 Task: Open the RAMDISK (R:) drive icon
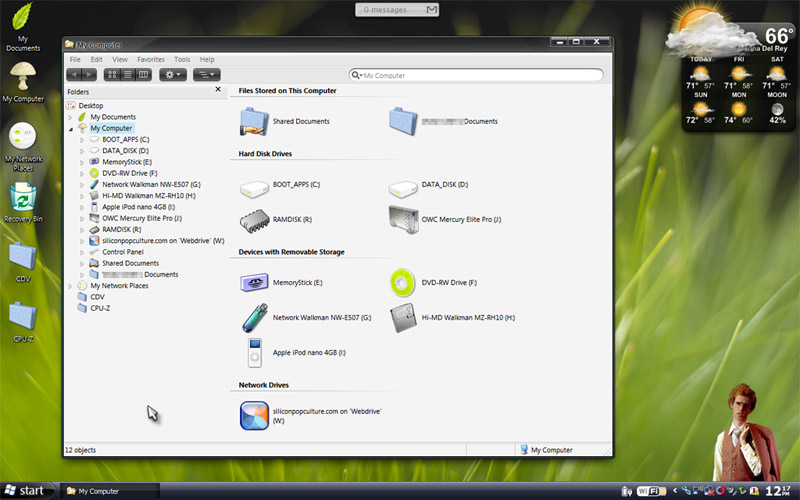[255, 219]
